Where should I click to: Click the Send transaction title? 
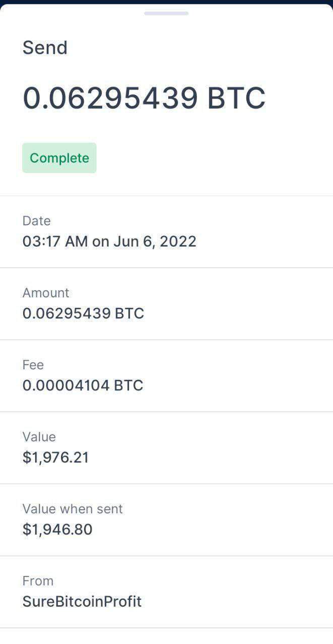pos(45,48)
